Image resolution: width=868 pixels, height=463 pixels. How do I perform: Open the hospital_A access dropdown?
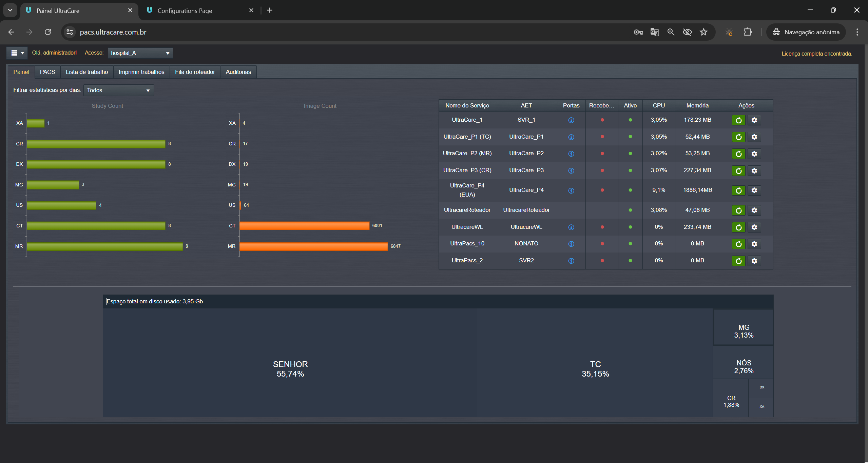pyautogui.click(x=140, y=53)
